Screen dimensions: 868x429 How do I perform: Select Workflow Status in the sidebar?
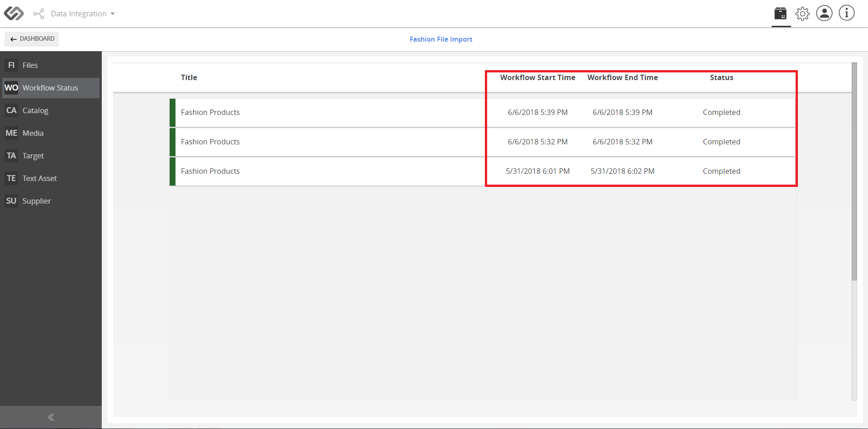(50, 88)
